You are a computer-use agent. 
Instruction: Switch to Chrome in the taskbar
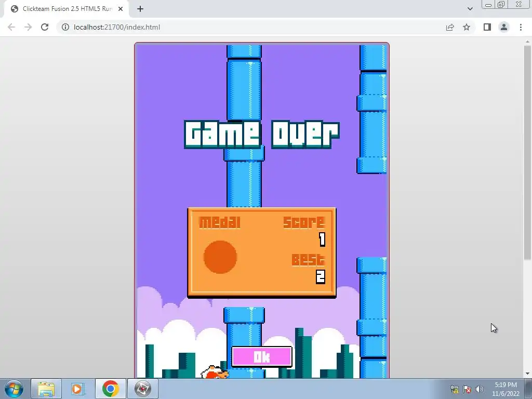(x=110, y=389)
